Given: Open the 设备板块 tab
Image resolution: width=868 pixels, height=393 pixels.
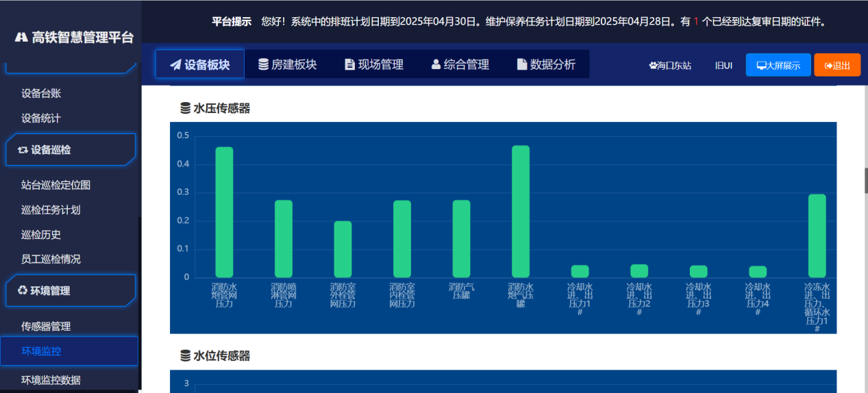Looking at the screenshot, I should (x=200, y=64).
